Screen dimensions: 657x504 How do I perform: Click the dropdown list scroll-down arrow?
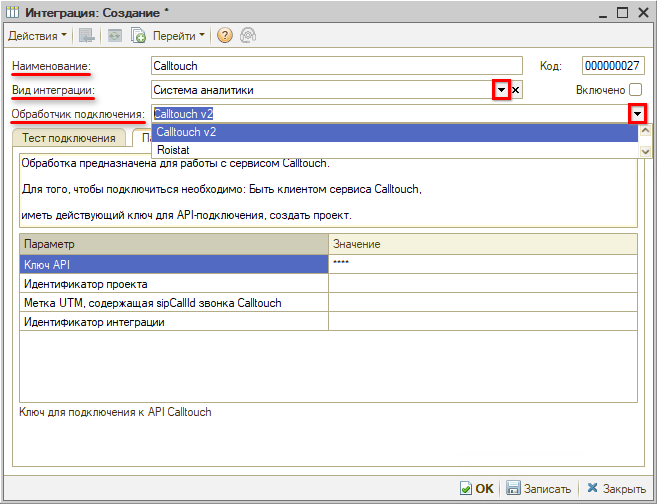click(645, 151)
